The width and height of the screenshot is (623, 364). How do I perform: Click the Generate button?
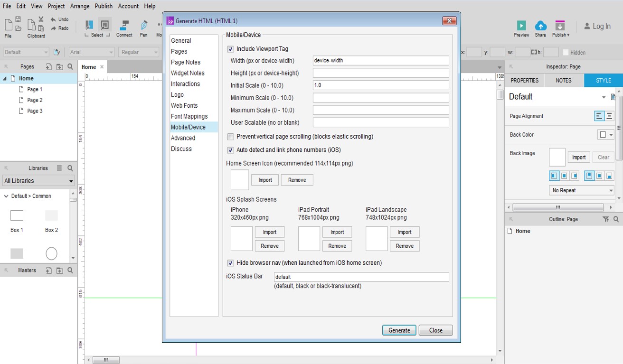(399, 330)
